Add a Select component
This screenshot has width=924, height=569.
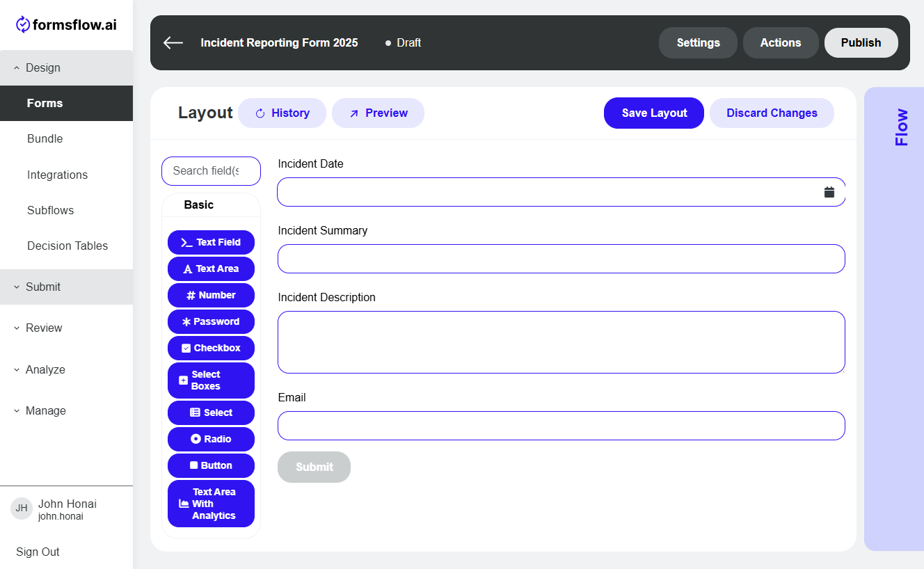[211, 412]
